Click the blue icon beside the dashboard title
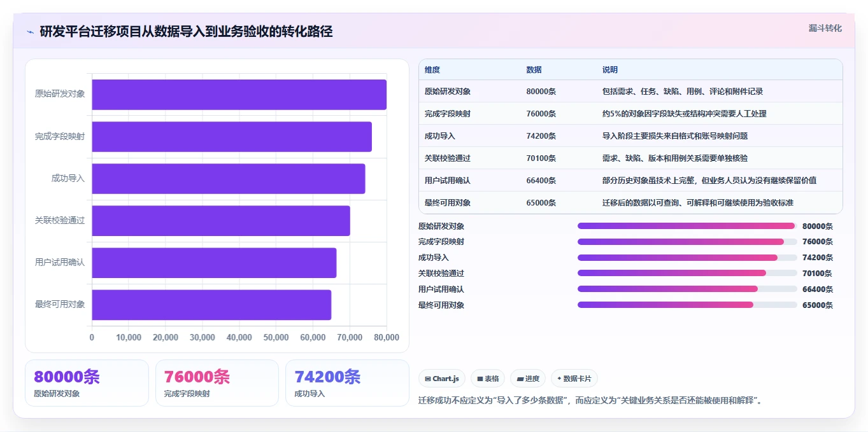 pyautogui.click(x=30, y=32)
